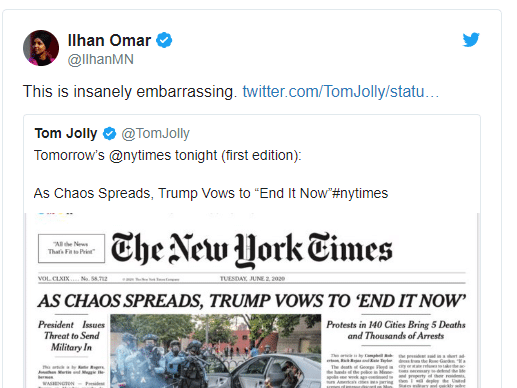
Task: Click the 'TUESDAY, JUNE 2, 2020' dateline
Action: coord(252,279)
